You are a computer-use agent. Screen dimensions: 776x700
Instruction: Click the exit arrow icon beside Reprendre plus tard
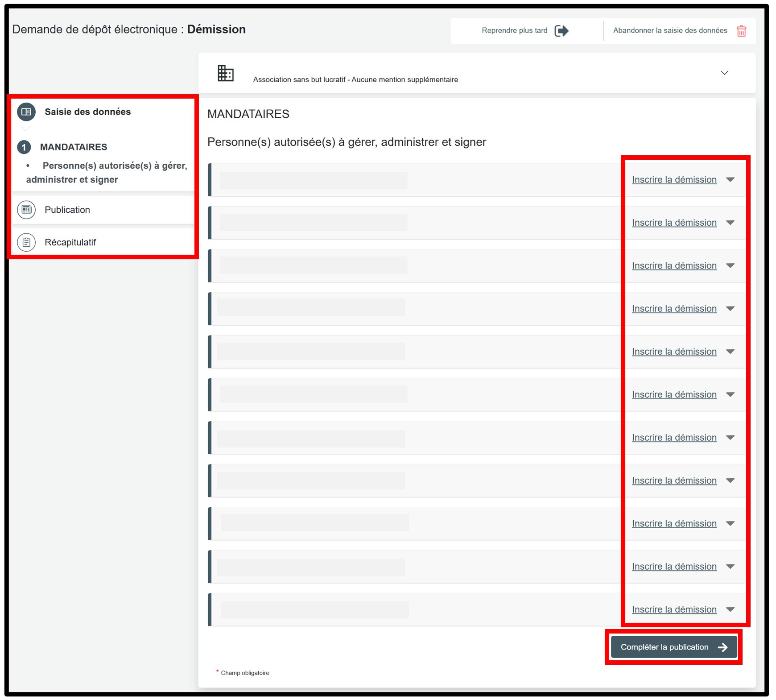coord(561,31)
